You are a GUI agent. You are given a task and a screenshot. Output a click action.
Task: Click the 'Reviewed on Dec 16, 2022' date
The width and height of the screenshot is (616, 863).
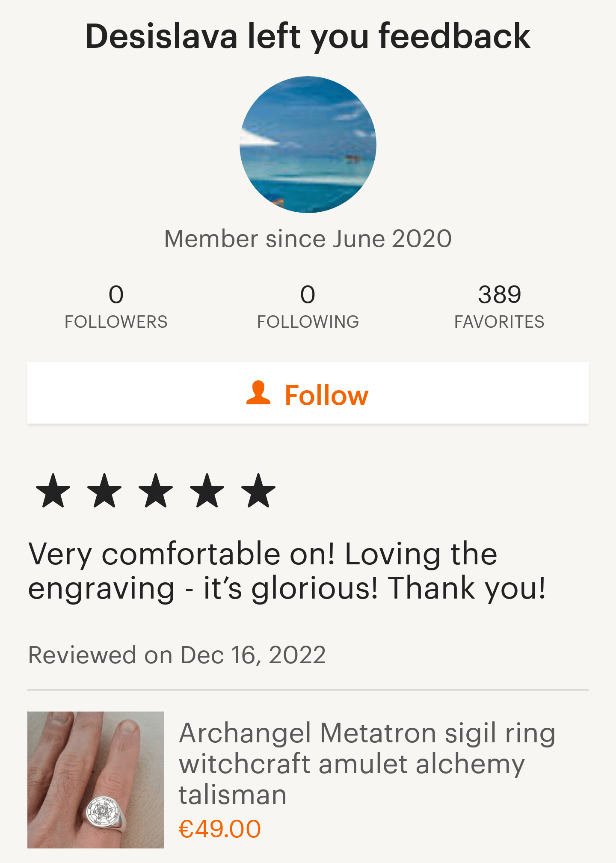click(177, 655)
